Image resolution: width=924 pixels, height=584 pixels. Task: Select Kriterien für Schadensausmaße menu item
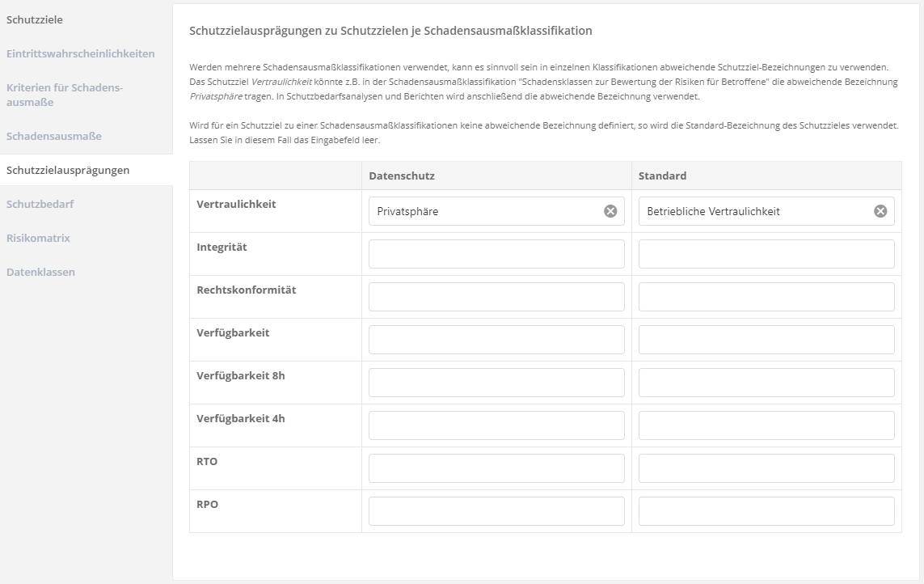[x=65, y=95]
